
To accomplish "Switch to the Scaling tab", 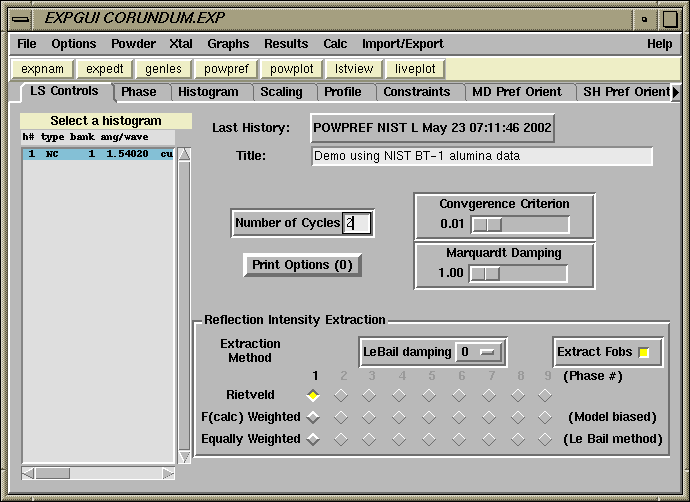I will (x=281, y=92).
